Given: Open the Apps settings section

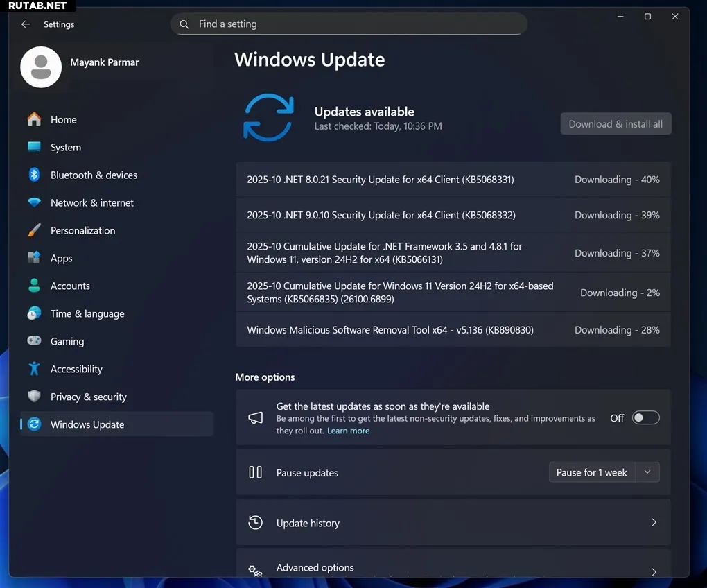Looking at the screenshot, I should [62, 258].
